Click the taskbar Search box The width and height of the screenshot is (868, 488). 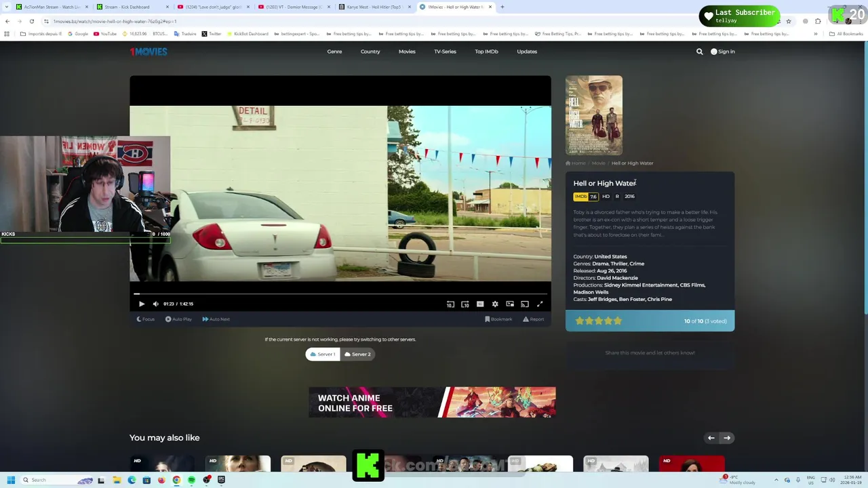(x=57, y=480)
